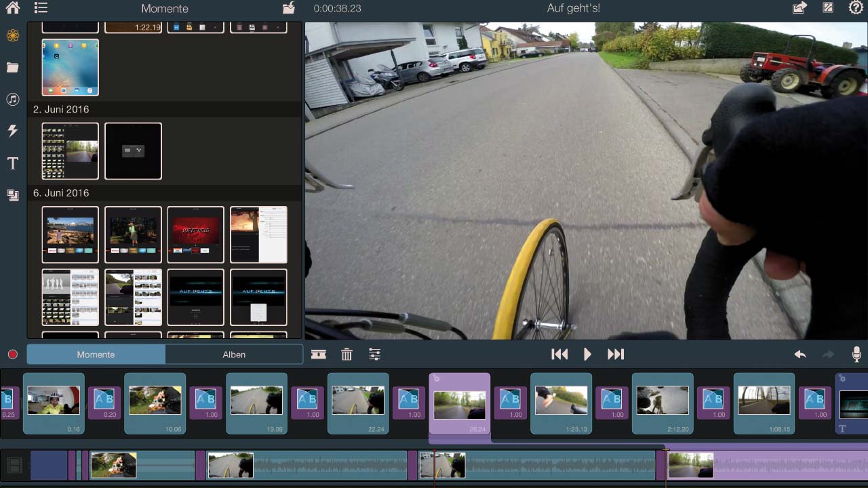This screenshot has height=488, width=868.
Task: Go to the Home screen icon
Action: [12, 8]
